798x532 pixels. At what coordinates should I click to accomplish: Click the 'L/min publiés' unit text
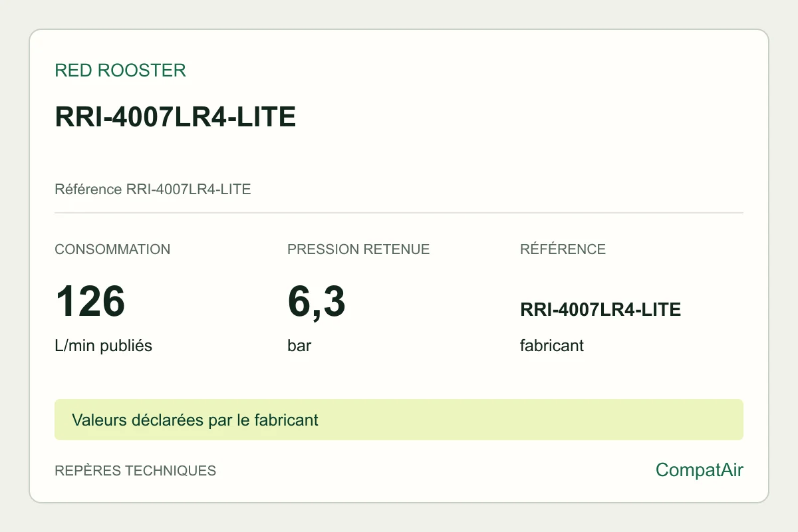click(103, 346)
